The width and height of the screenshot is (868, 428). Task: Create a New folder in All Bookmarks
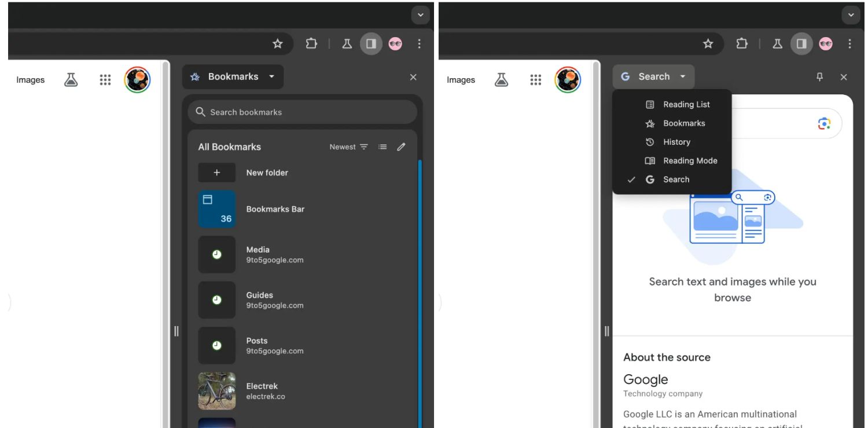266,173
